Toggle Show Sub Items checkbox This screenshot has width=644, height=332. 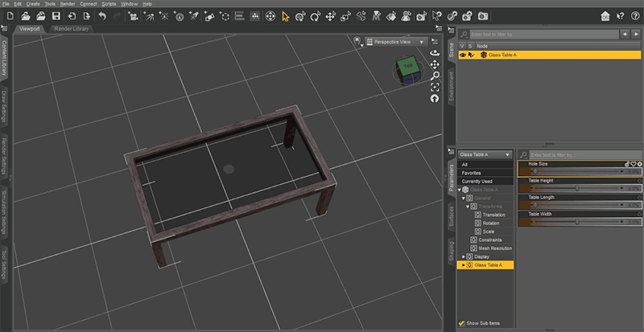pos(461,323)
